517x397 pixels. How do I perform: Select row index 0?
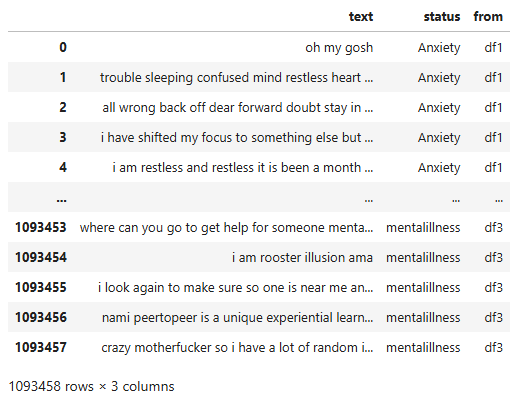[63, 47]
